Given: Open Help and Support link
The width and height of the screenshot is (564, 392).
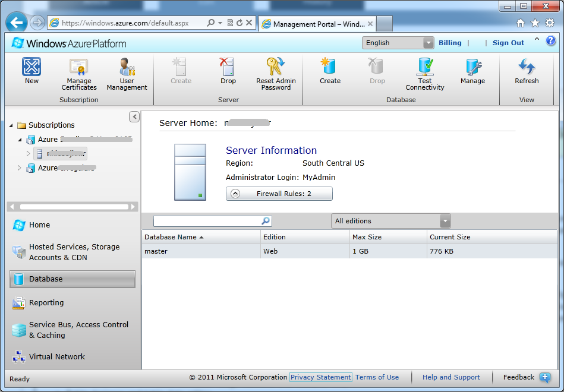Looking at the screenshot, I should [x=451, y=377].
